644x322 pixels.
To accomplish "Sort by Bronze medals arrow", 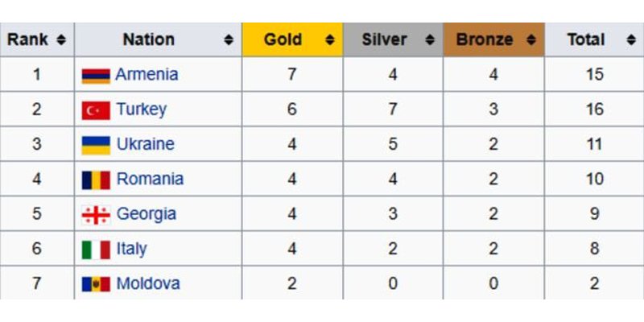I will [x=530, y=39].
